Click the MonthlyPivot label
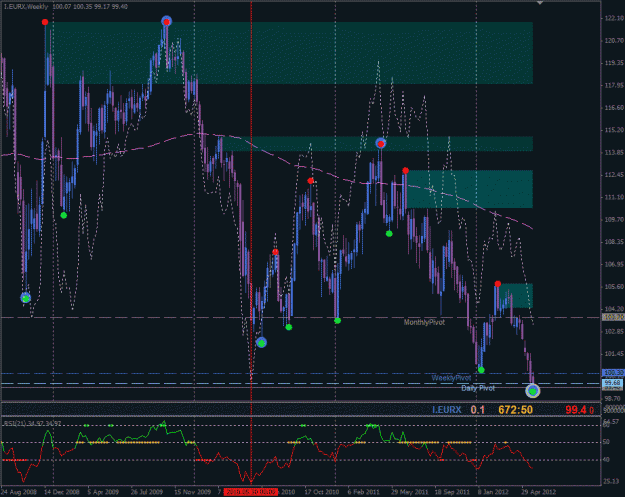625x497 pixels. coord(424,322)
